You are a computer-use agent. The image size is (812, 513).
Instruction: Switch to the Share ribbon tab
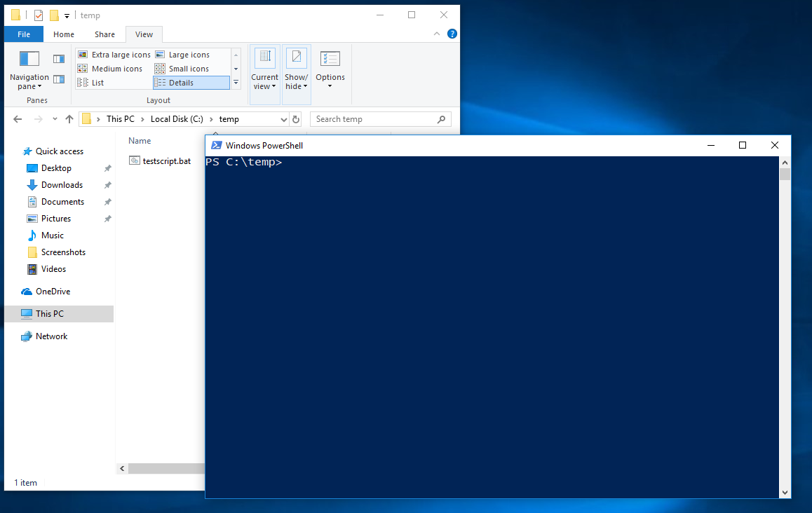click(105, 34)
